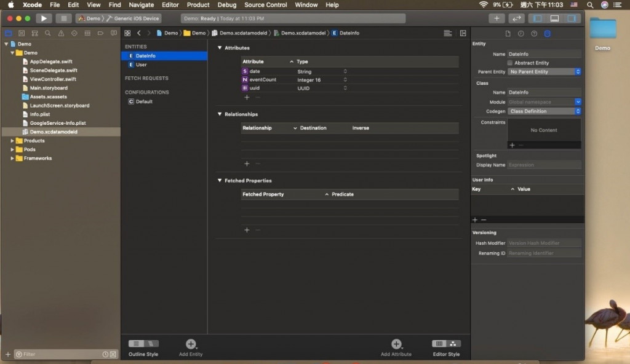Hide the Inspectors panel
630x364 pixels.
tap(572, 18)
